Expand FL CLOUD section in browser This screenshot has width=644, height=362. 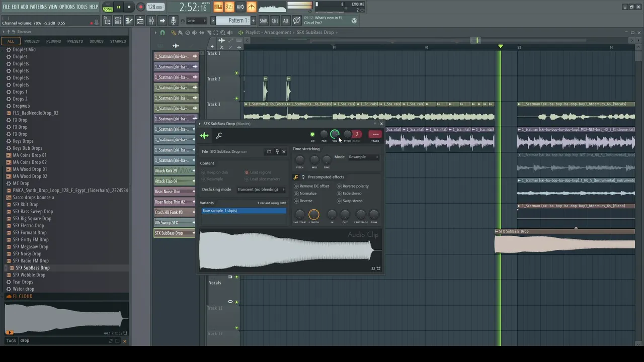(x=22, y=297)
